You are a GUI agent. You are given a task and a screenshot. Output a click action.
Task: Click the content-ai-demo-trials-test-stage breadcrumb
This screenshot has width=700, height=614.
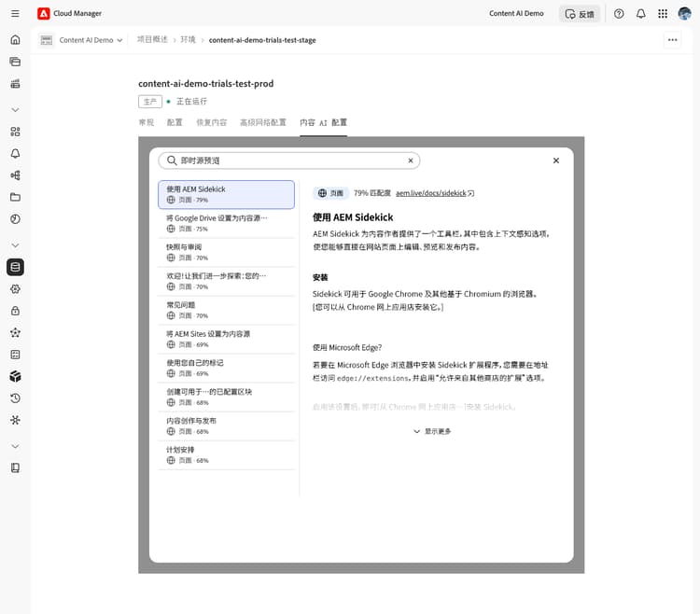tap(262, 40)
